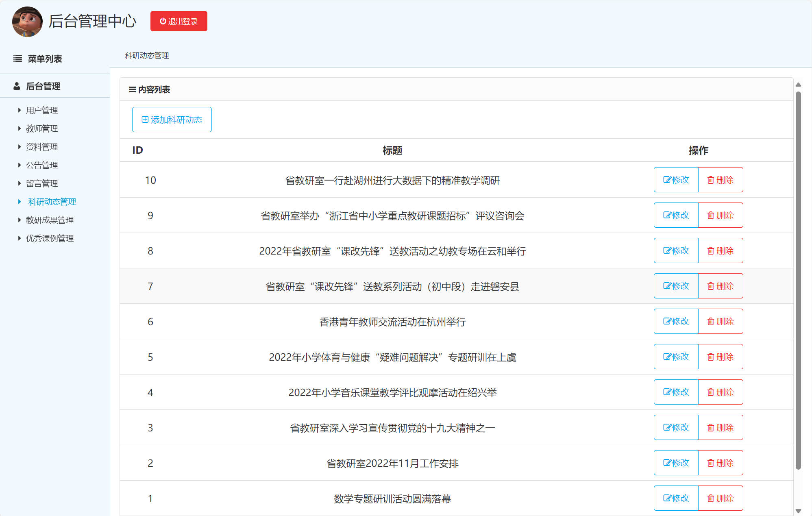
Task: Click the 菜单列表 list icon
Action: click(17, 59)
